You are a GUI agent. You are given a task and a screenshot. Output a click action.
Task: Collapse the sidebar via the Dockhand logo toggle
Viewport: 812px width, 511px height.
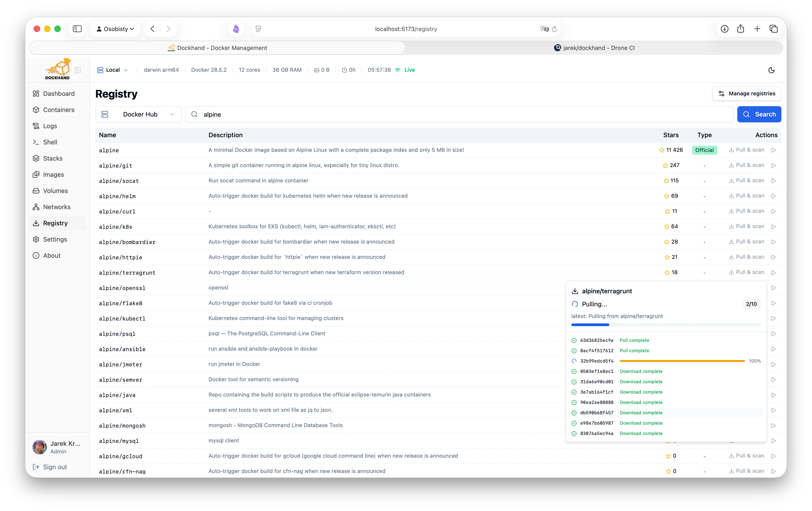pos(78,70)
